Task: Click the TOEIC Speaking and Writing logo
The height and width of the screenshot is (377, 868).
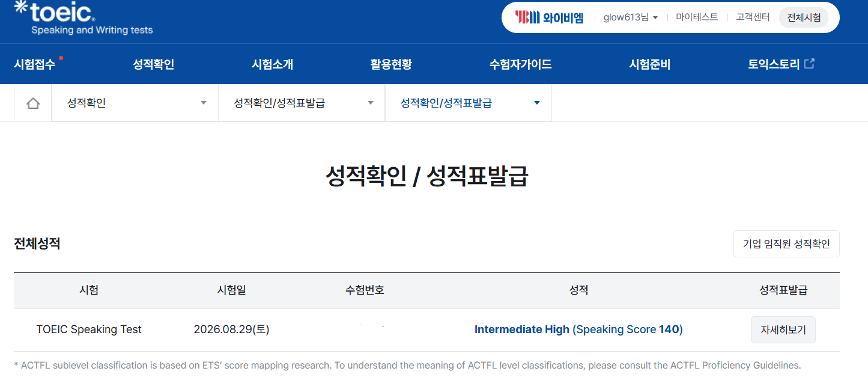Action: (83, 17)
